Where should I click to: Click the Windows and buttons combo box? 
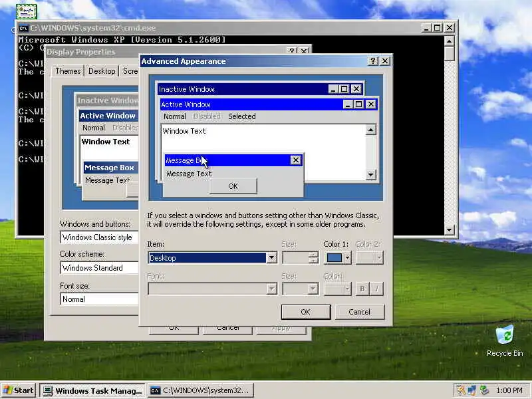point(100,237)
